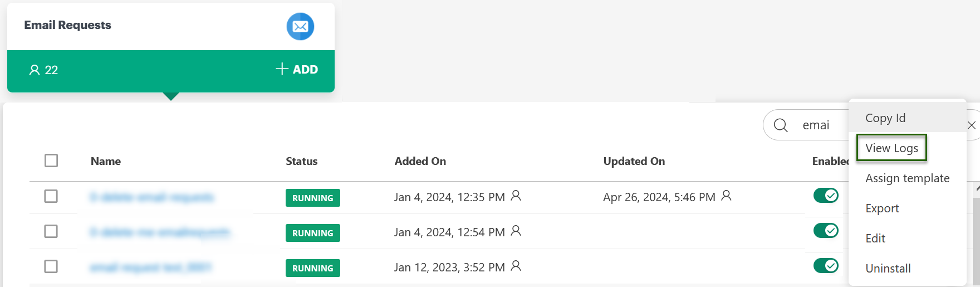The image size is (980, 287).
Task: Check the select-all checkbox in table header
Action: tap(51, 160)
